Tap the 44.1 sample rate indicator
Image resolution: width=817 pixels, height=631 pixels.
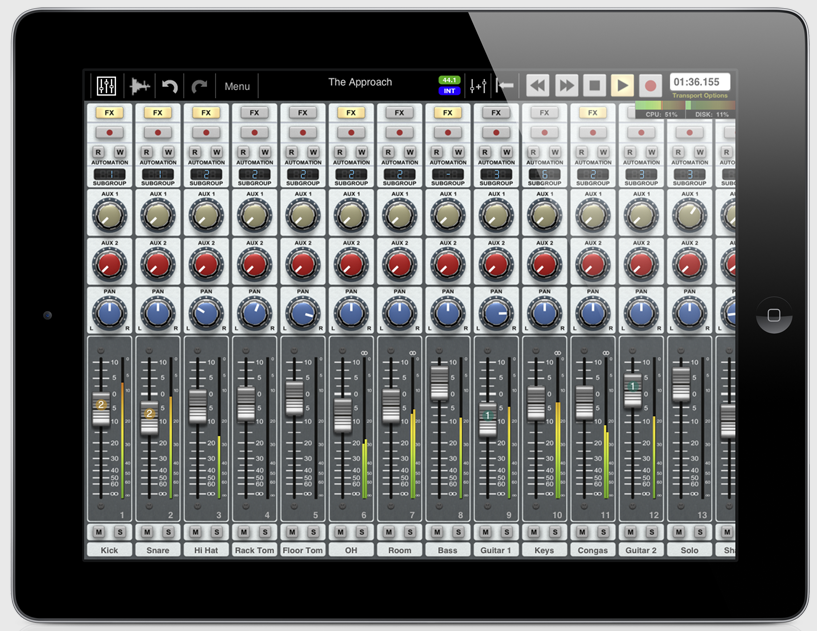449,80
